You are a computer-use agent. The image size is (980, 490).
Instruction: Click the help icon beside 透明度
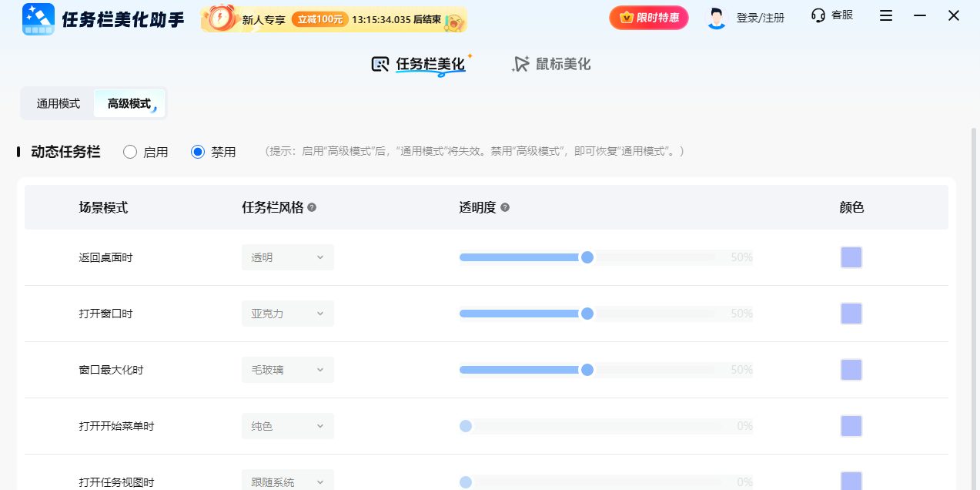click(504, 206)
